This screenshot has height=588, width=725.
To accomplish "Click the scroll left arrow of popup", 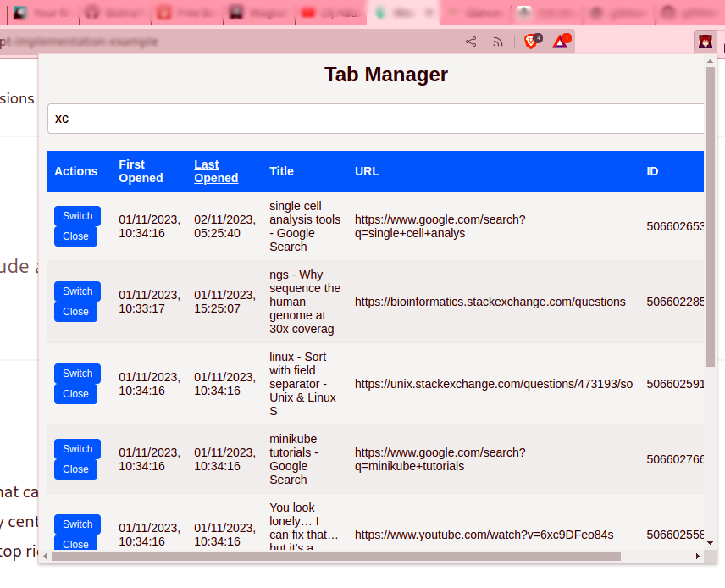I will click(45, 556).
